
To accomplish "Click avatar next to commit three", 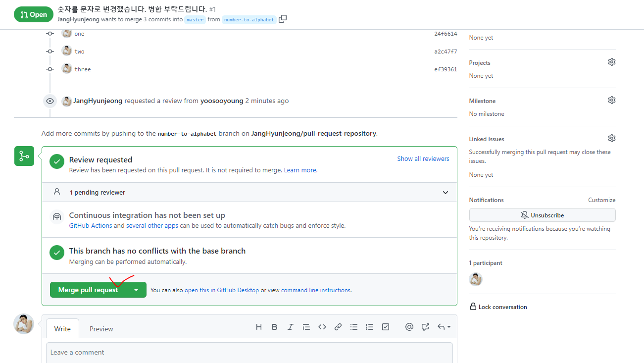I will pos(67,68).
